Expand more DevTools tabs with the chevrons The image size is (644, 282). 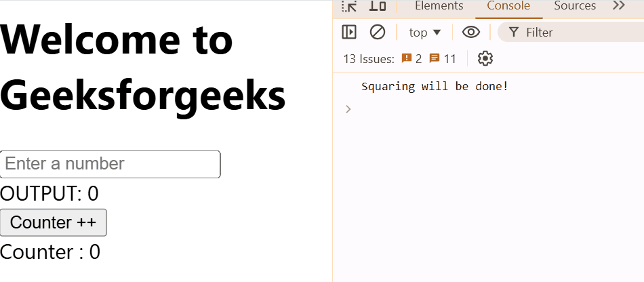click(618, 6)
